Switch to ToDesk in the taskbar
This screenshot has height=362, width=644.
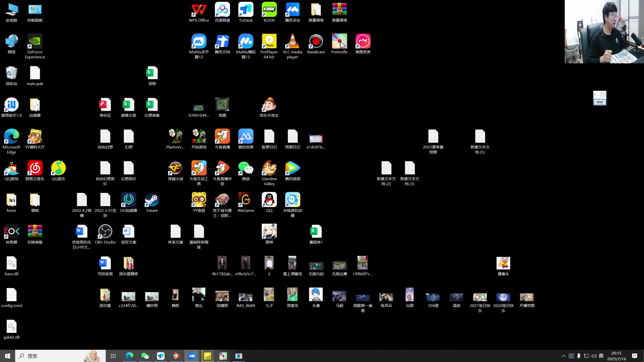click(160, 356)
